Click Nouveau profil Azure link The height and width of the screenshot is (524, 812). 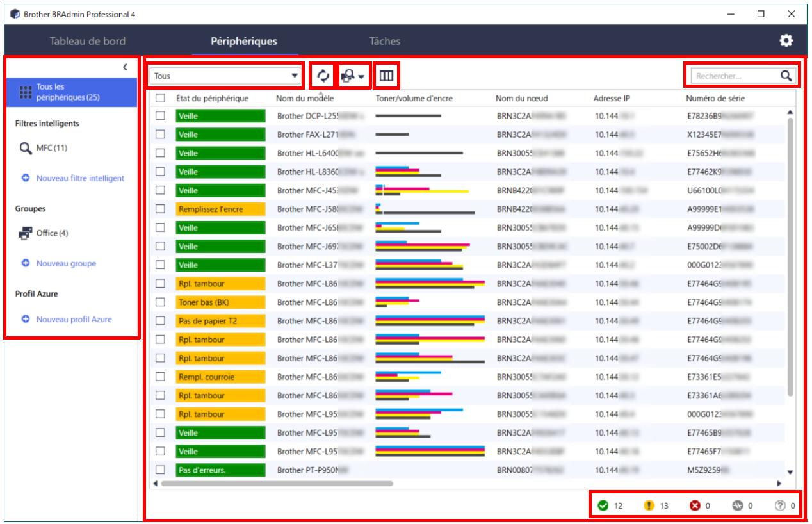[x=74, y=319]
